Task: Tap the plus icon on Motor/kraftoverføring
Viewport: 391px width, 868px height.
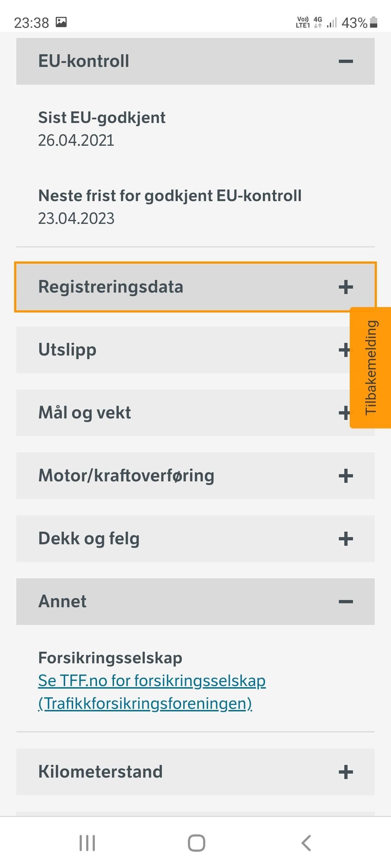Action: (x=346, y=476)
